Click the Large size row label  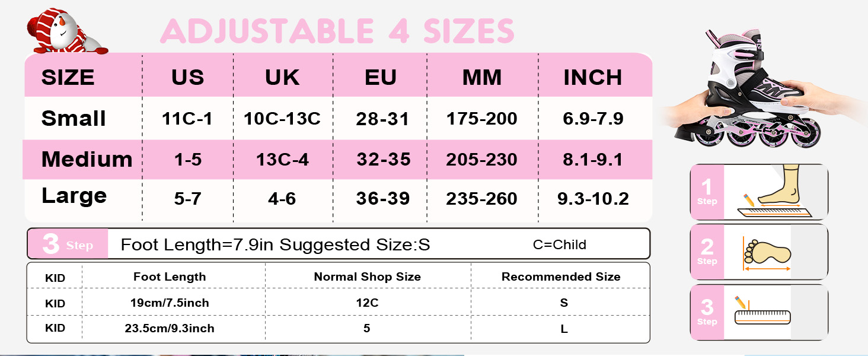coord(74,196)
